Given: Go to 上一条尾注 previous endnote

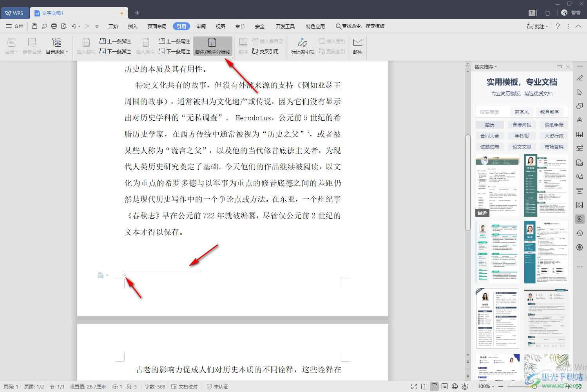Looking at the screenshot, I should point(174,41).
